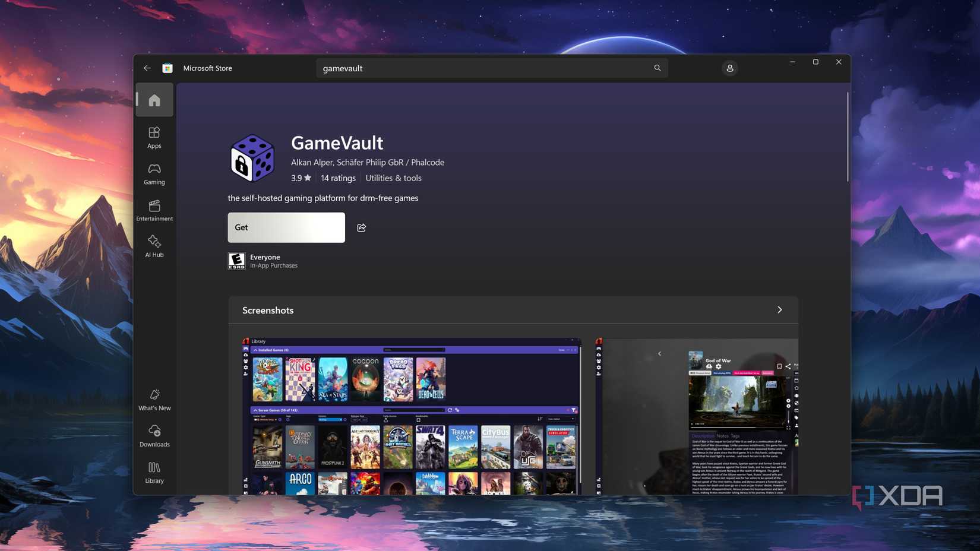Screen dimensions: 980x551
Task: Select the Utilities & tools category
Action: 393,178
